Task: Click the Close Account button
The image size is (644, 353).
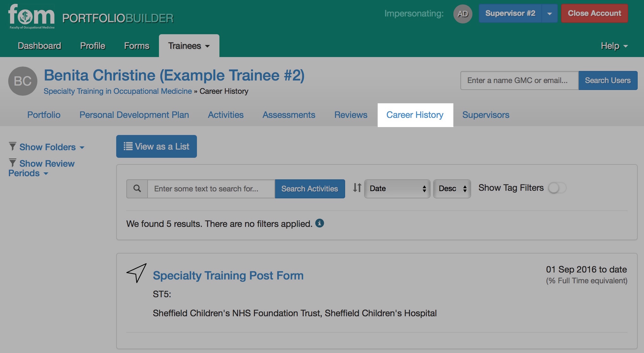Action: tap(594, 14)
